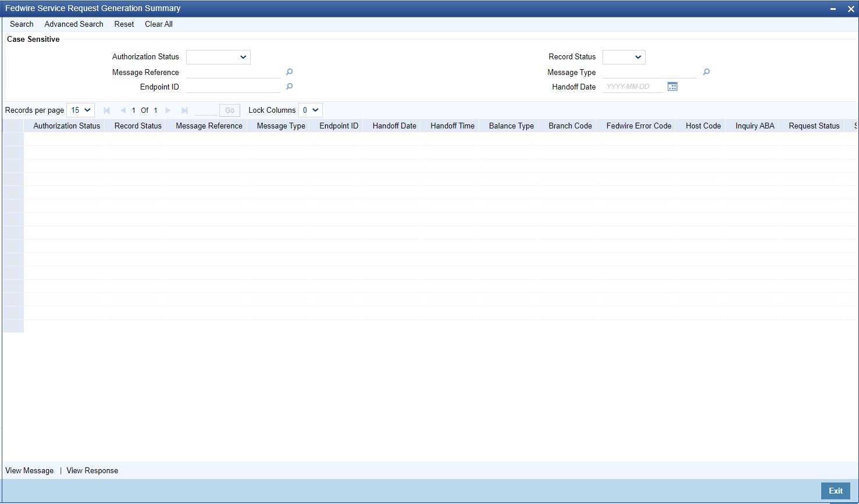The image size is (859, 504).
Task: Focus the Endpoint ID input field
Action: point(233,87)
